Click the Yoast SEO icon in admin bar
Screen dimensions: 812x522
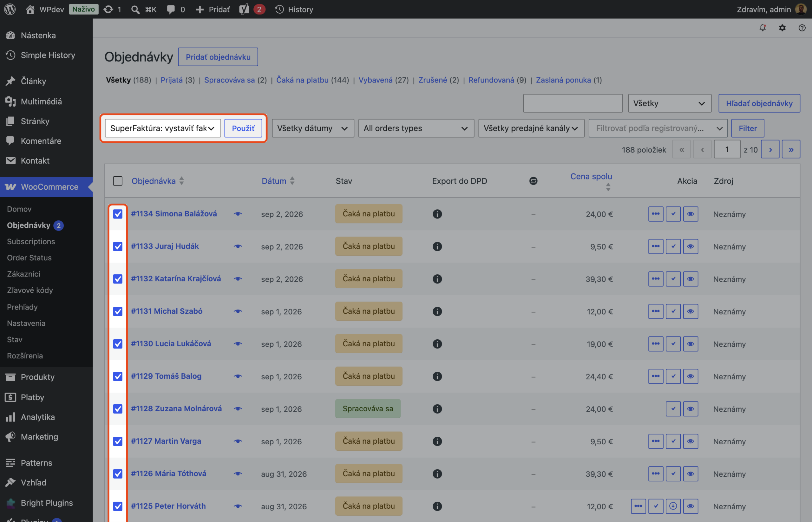click(x=244, y=9)
